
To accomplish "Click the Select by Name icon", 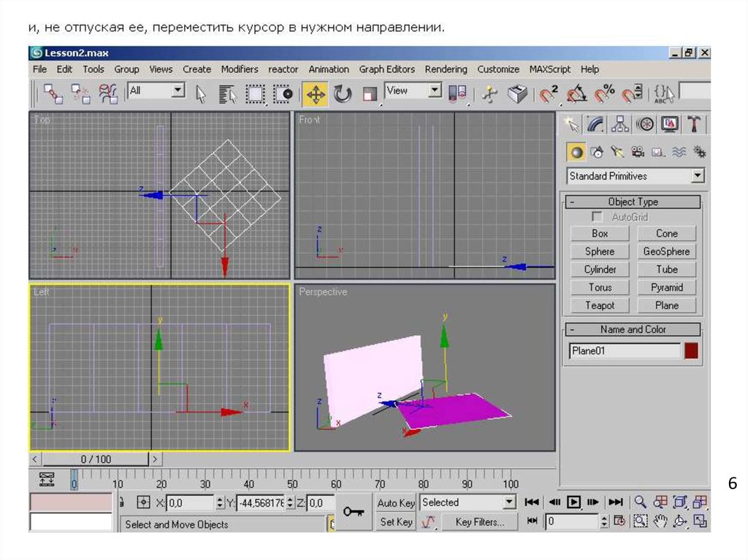I will pyautogui.click(x=228, y=93).
